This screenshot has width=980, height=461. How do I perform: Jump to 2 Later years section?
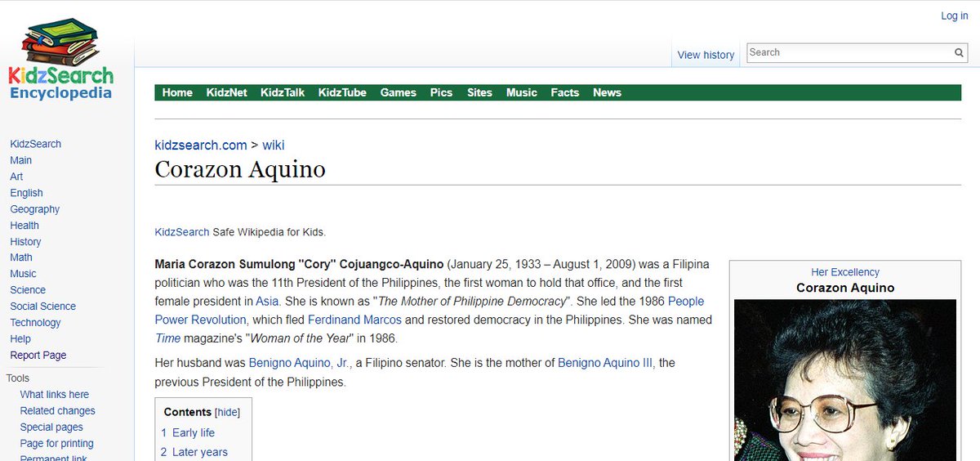tap(194, 452)
